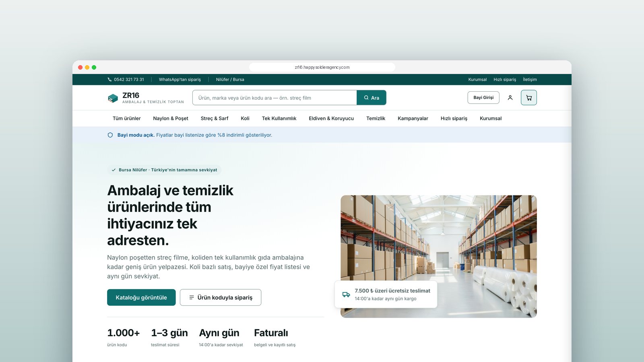The image size is (644, 362).
Task: Click the Bayi Girişi button
Action: click(x=483, y=98)
